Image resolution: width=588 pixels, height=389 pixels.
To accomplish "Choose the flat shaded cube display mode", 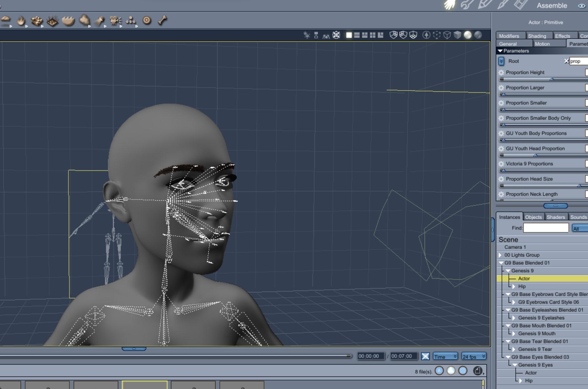I will tap(458, 35).
